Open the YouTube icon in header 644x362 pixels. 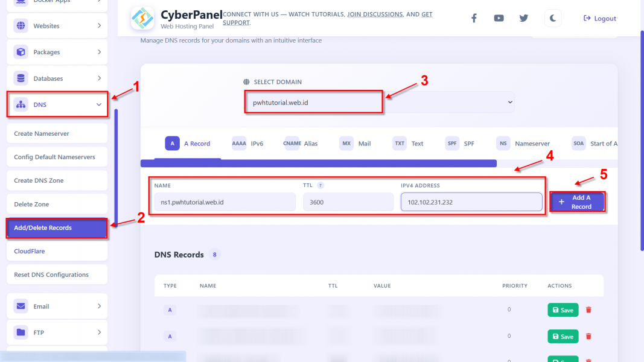tap(499, 18)
